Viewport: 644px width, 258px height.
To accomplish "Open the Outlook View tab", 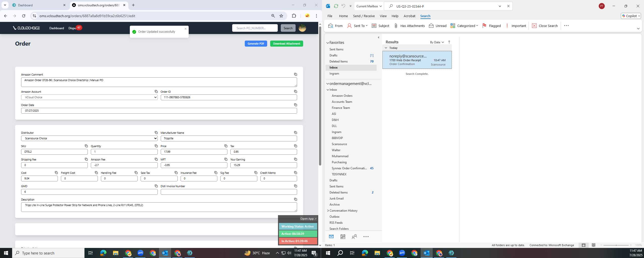I will pyautogui.click(x=383, y=16).
